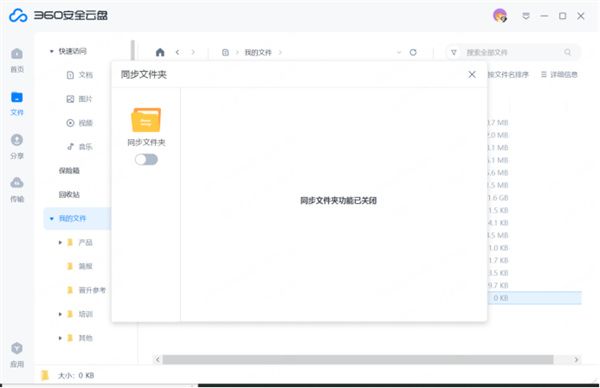600x388 pixels.
Task: Click in the 搜索全部文件 search field
Action: (513, 52)
